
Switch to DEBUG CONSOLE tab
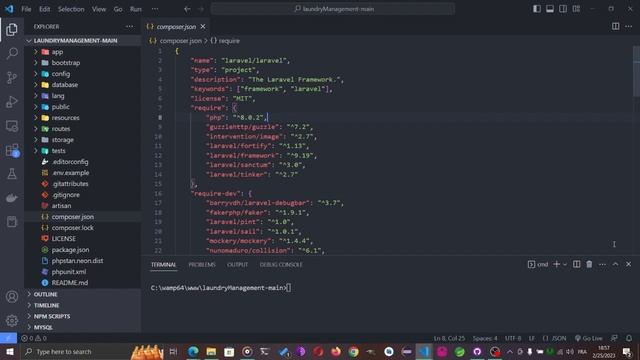(281, 265)
